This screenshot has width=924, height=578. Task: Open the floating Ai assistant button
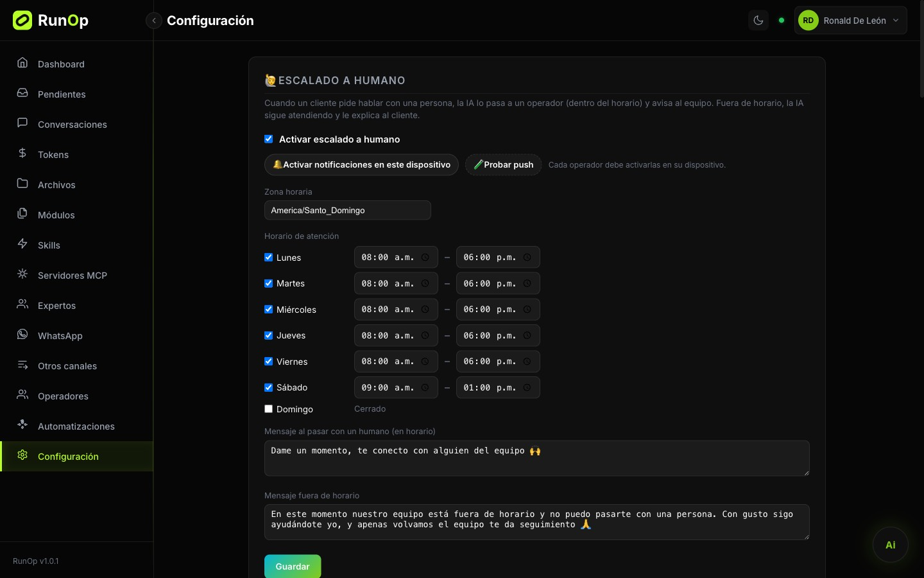[x=891, y=545]
